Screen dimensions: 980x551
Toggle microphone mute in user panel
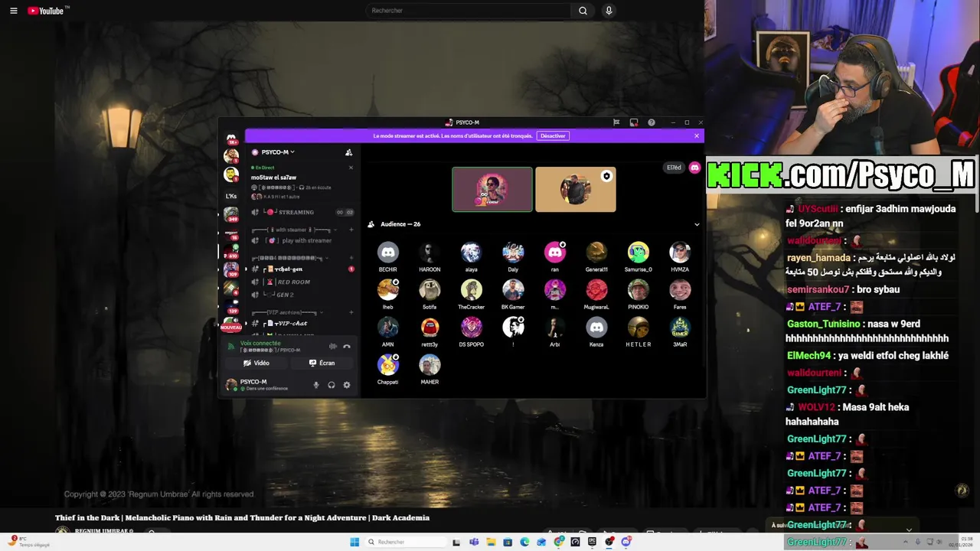pos(316,385)
